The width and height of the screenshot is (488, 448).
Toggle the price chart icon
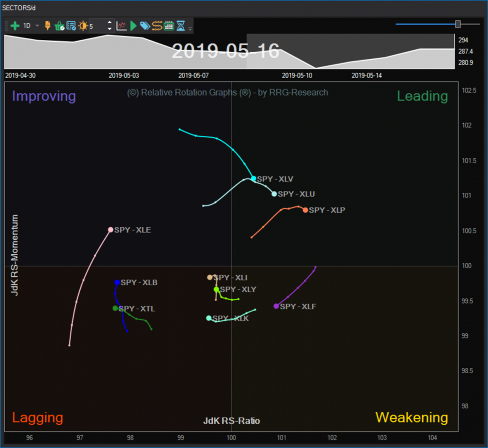tap(121, 26)
